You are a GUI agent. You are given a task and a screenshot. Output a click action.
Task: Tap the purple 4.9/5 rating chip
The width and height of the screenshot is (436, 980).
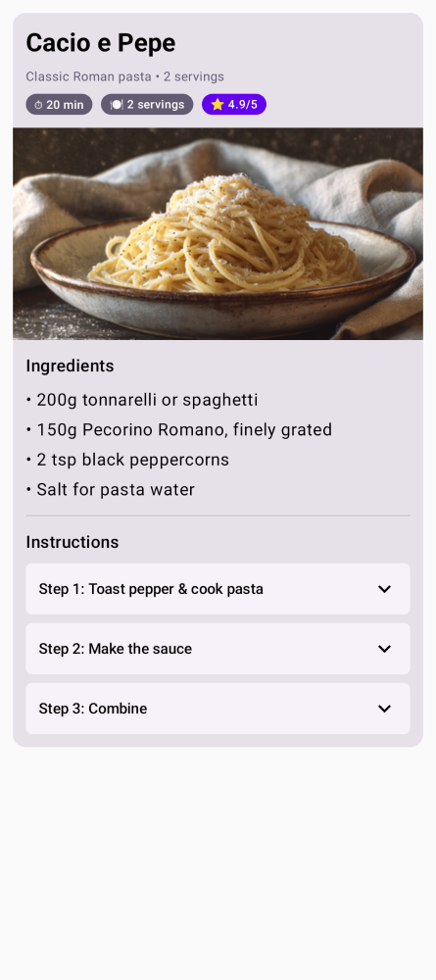[x=234, y=105]
